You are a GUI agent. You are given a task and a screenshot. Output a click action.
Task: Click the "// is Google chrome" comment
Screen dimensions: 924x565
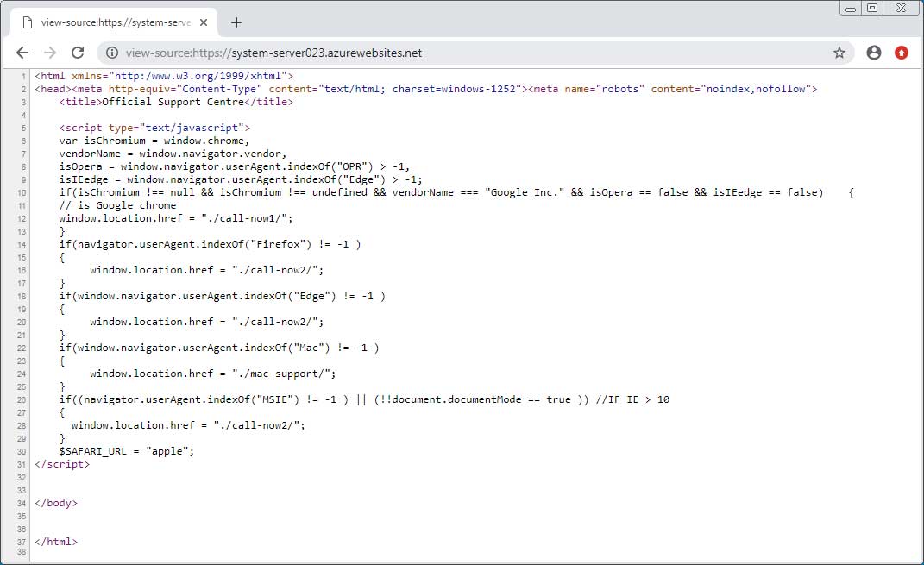[117, 205]
